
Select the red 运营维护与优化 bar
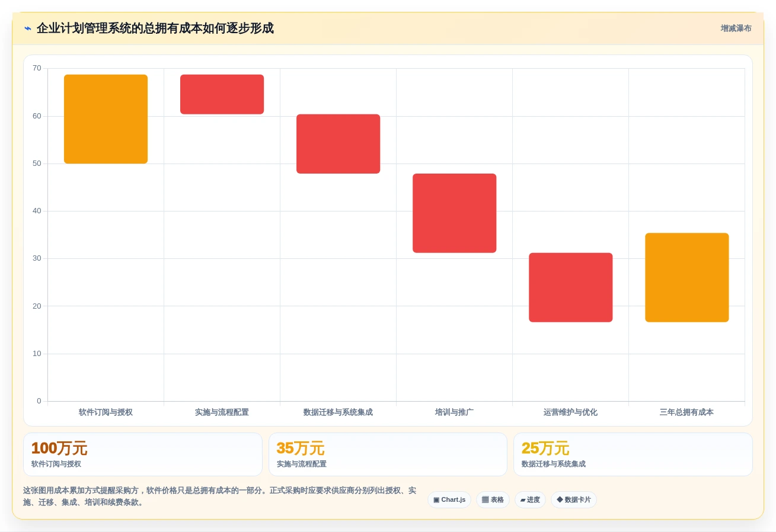pyautogui.click(x=570, y=287)
